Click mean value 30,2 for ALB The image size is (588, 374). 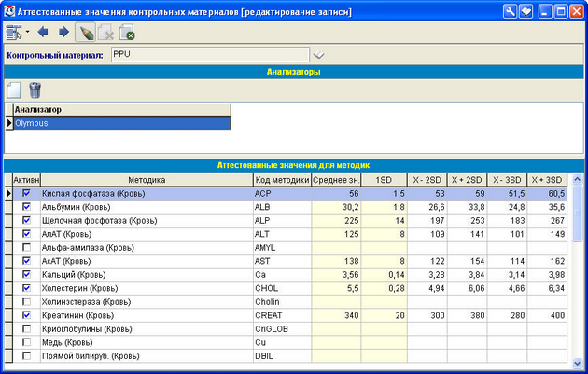click(336, 207)
